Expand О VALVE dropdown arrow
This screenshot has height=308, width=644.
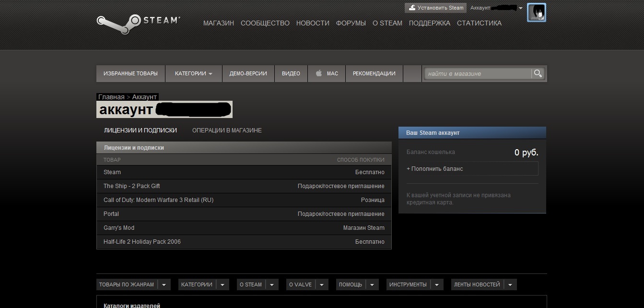[322, 284]
